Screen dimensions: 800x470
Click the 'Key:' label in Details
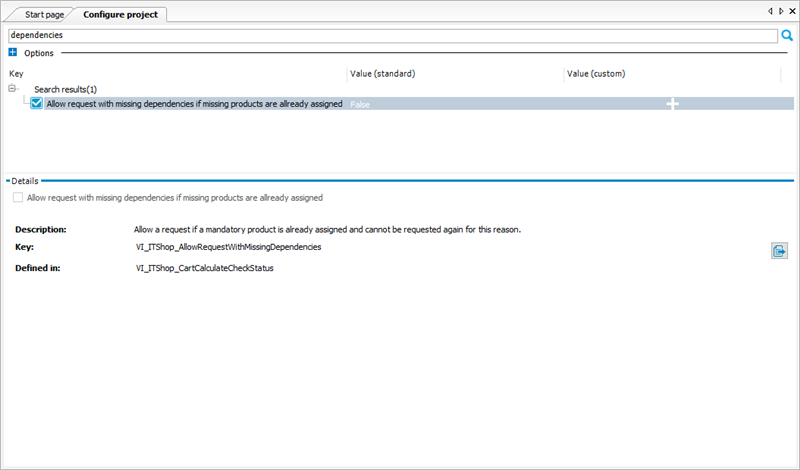click(x=24, y=247)
